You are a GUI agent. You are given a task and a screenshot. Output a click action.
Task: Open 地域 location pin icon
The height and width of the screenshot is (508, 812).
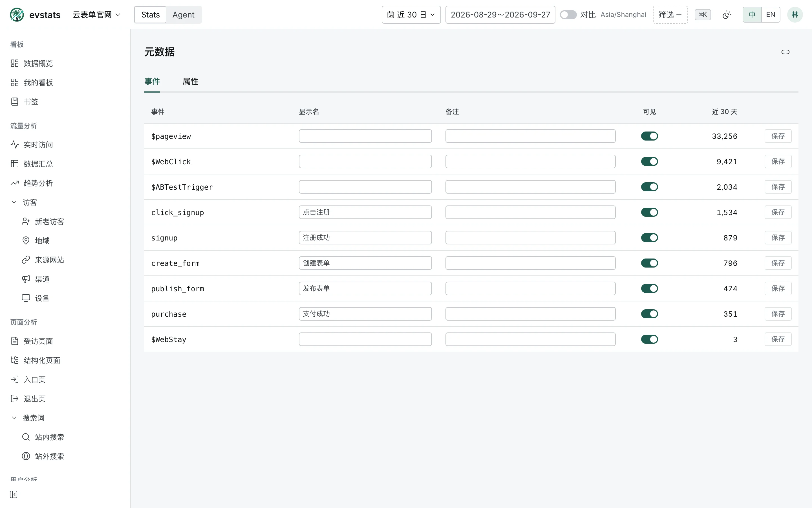pyautogui.click(x=26, y=240)
